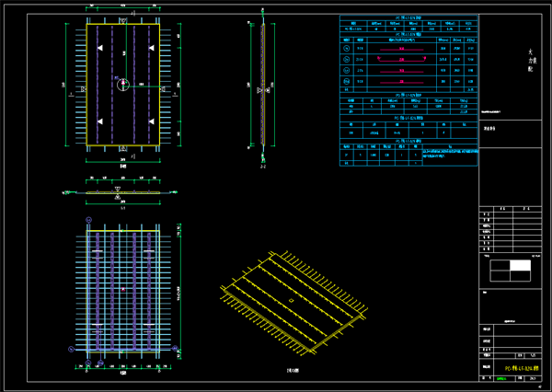Screen dimensions: 552x392
Task: Select the thin horizontal section view
Action: pyautogui.click(x=123, y=192)
